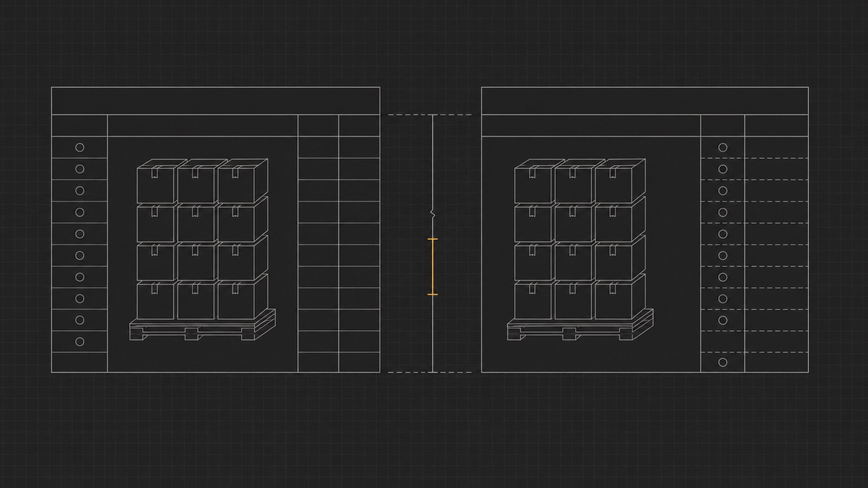The image size is (868, 488).
Task: Select the bottommost circle in the left panel
Action: [x=80, y=342]
